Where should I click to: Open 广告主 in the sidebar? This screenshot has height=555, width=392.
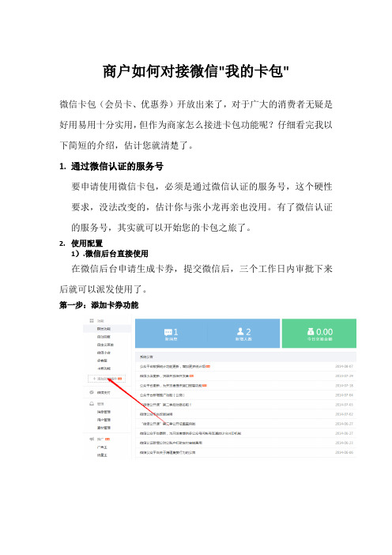pos(102,447)
